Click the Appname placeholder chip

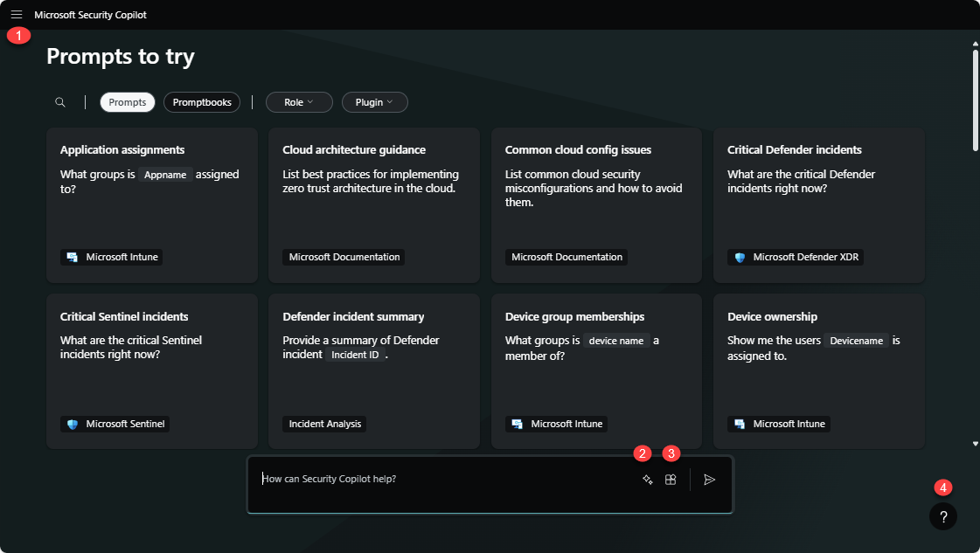[165, 175]
